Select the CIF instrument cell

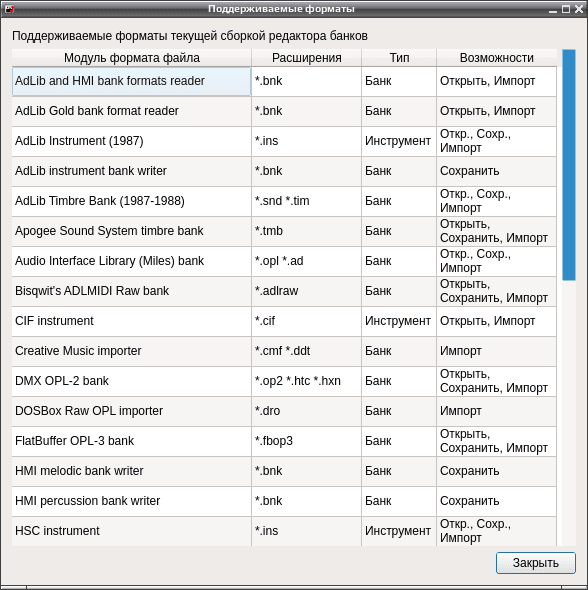(132, 321)
